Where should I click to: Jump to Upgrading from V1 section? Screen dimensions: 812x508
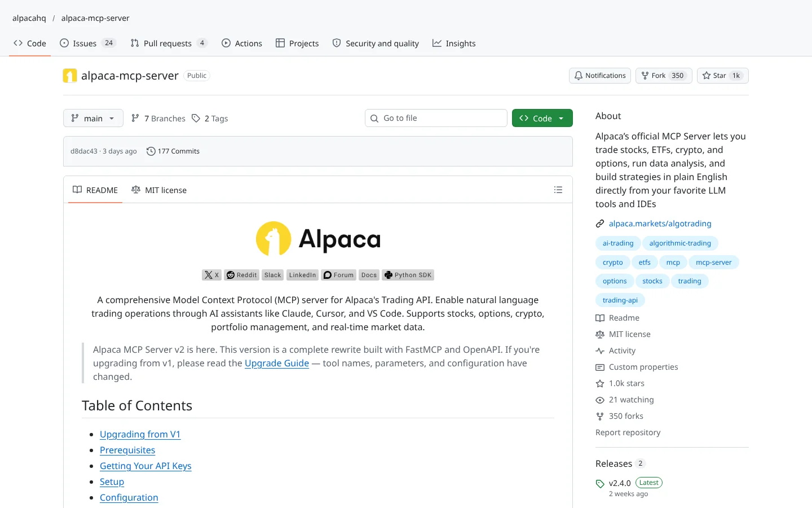pos(140,434)
